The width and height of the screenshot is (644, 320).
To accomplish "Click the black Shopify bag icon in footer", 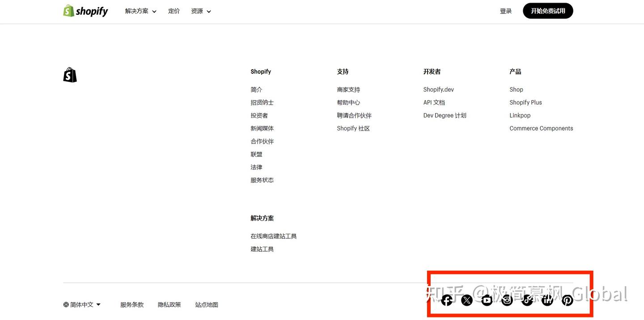I will (x=70, y=75).
